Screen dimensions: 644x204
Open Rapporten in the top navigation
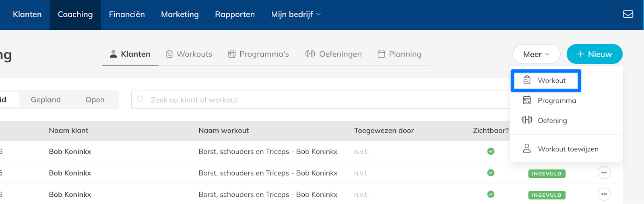(x=235, y=14)
